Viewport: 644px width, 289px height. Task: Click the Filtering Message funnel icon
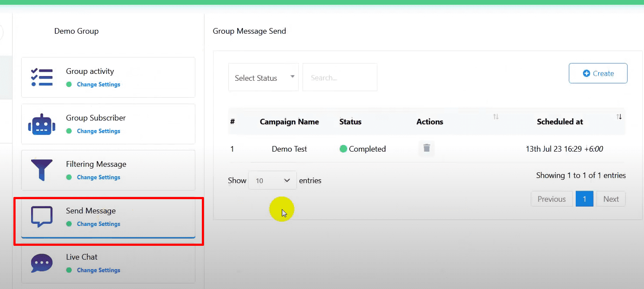42,170
